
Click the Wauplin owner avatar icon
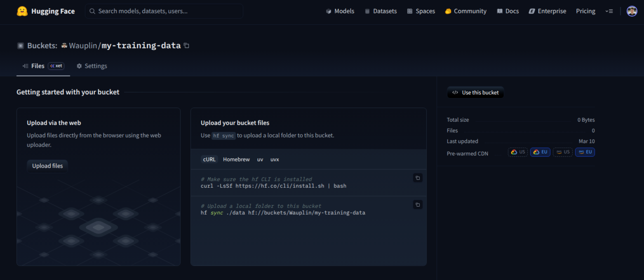64,46
